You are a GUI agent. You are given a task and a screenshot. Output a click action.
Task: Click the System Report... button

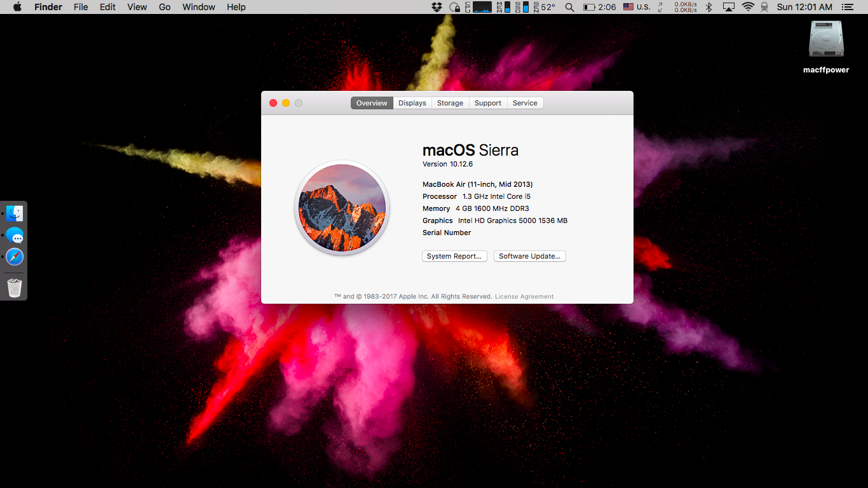(454, 256)
